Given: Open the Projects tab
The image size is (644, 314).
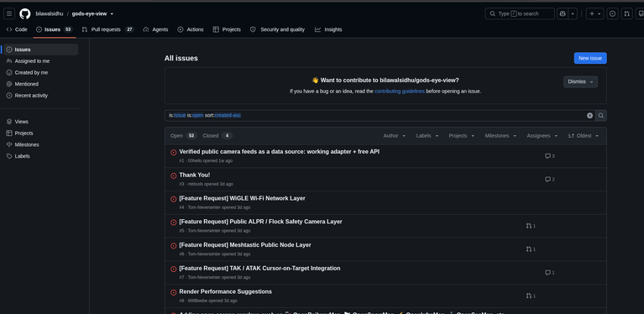Looking at the screenshot, I should (227, 29).
